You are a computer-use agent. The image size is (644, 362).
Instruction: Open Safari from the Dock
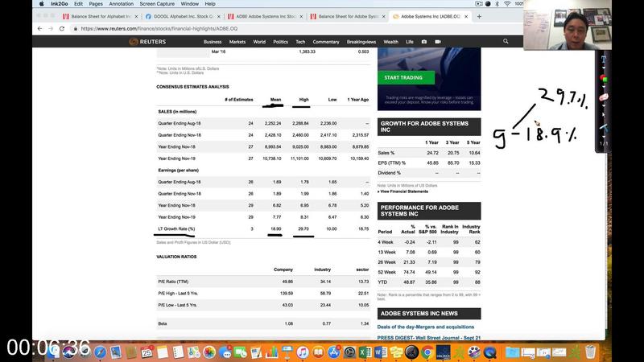100,352
